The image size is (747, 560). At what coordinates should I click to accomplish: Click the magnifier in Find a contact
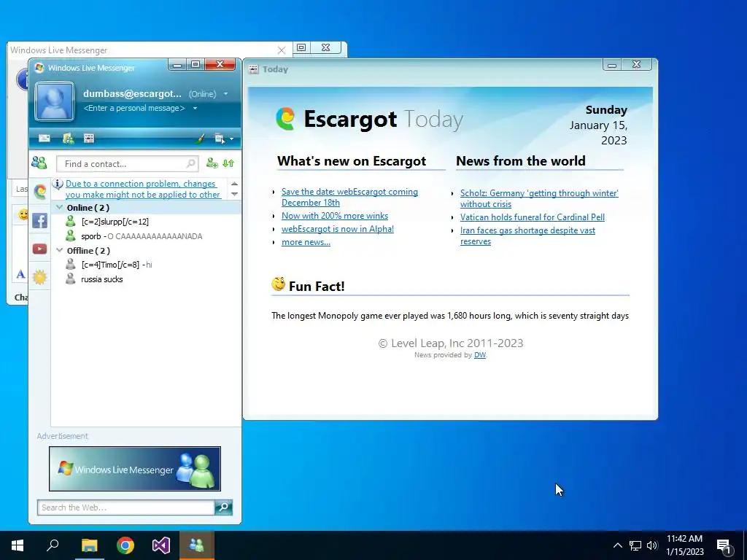coord(190,164)
